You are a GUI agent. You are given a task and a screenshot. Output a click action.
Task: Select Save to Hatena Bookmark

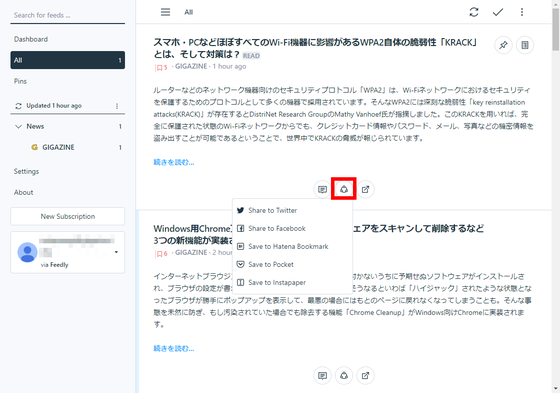[292, 247]
